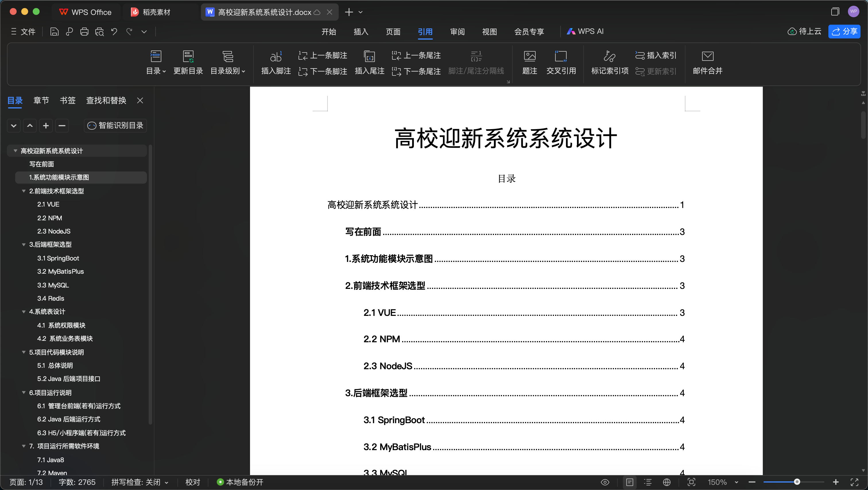Viewport: 868px width, 490px height.
Task: Close the navigation pane
Action: pos(140,100)
